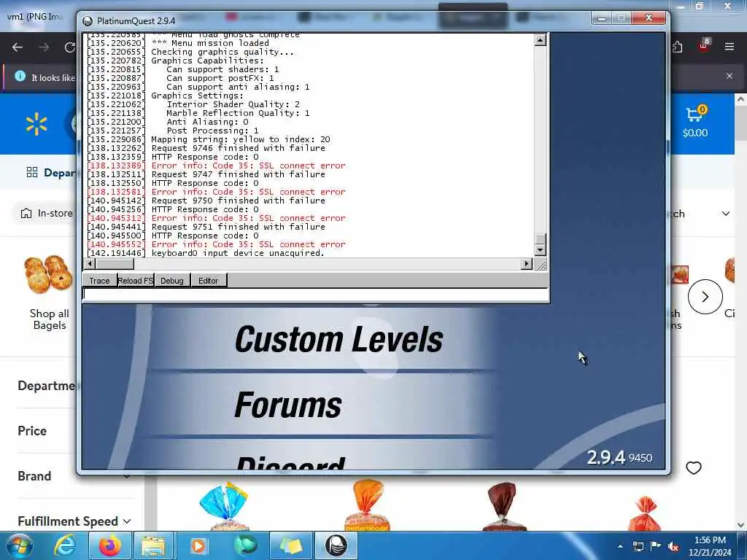Click console log scroll down arrow
747x560 pixels.
(x=541, y=250)
